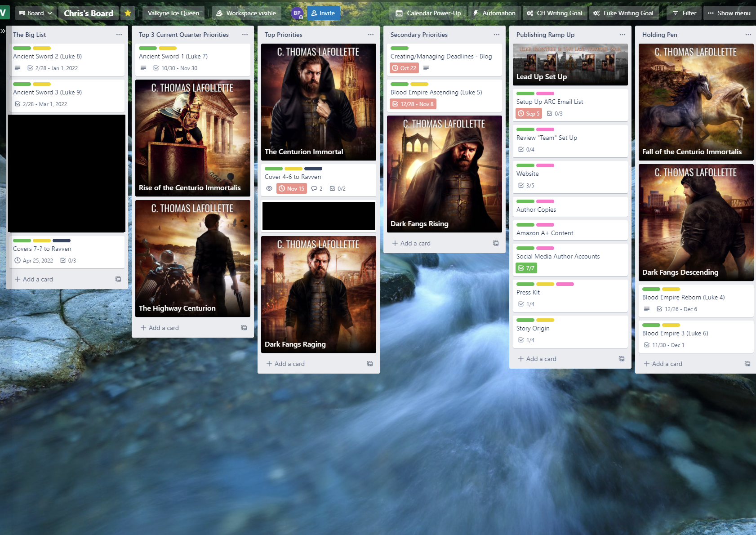Open the Filter panel
The height and width of the screenshot is (535, 756).
click(684, 13)
